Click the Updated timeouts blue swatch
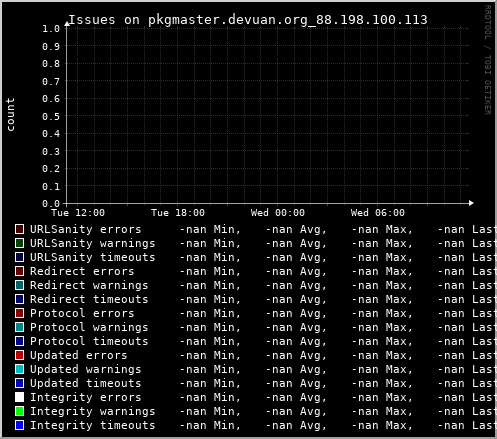 point(20,383)
